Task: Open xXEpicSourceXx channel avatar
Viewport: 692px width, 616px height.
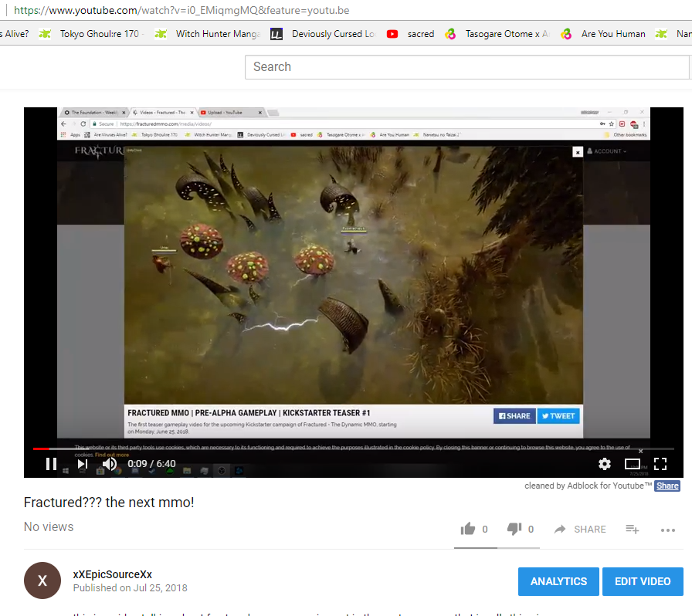Action: pyautogui.click(x=42, y=580)
